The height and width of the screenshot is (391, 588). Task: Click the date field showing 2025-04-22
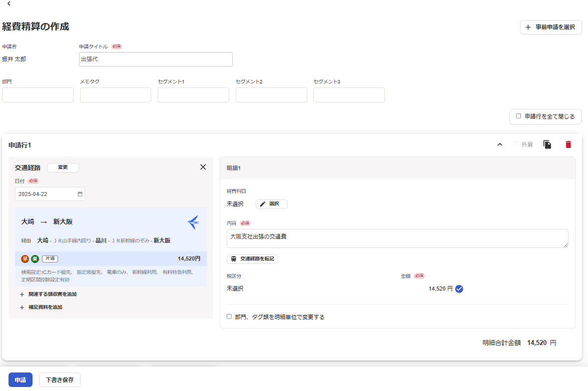pos(50,194)
